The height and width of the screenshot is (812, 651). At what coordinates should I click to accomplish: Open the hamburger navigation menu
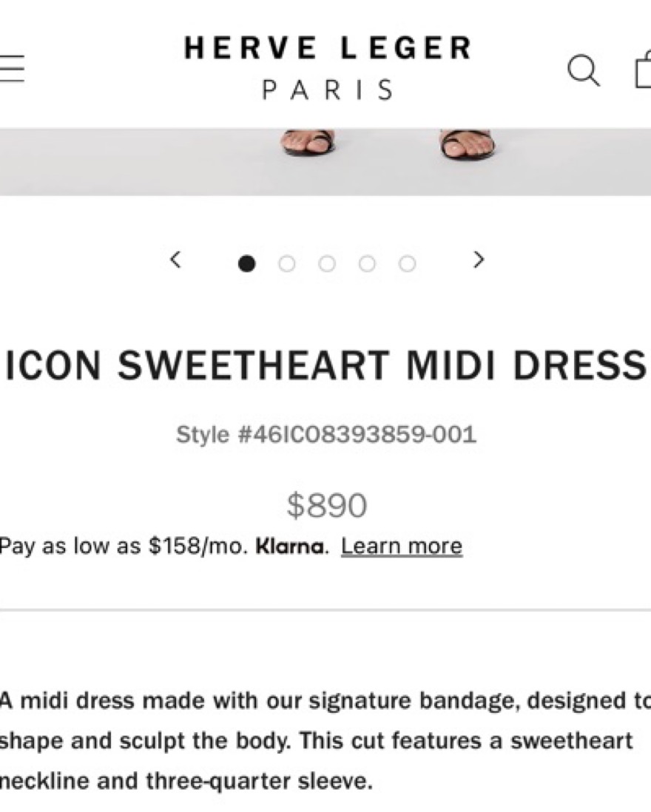[x=10, y=69]
